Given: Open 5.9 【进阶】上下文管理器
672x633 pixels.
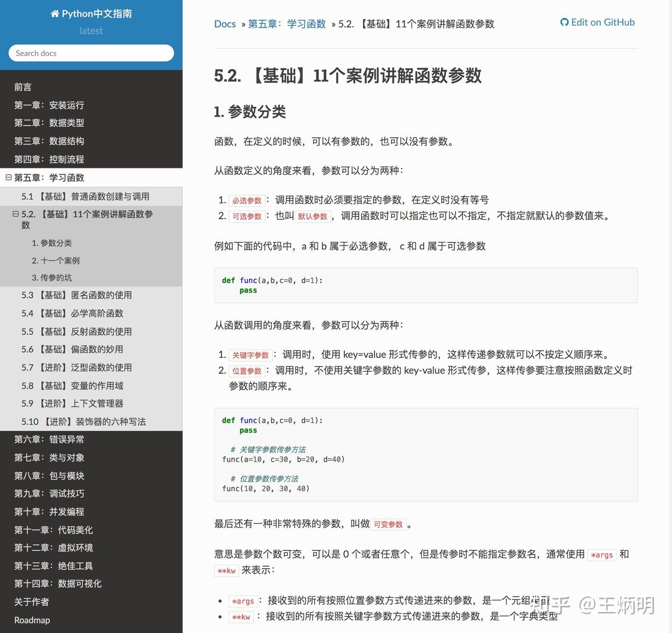Looking at the screenshot, I should (x=73, y=403).
